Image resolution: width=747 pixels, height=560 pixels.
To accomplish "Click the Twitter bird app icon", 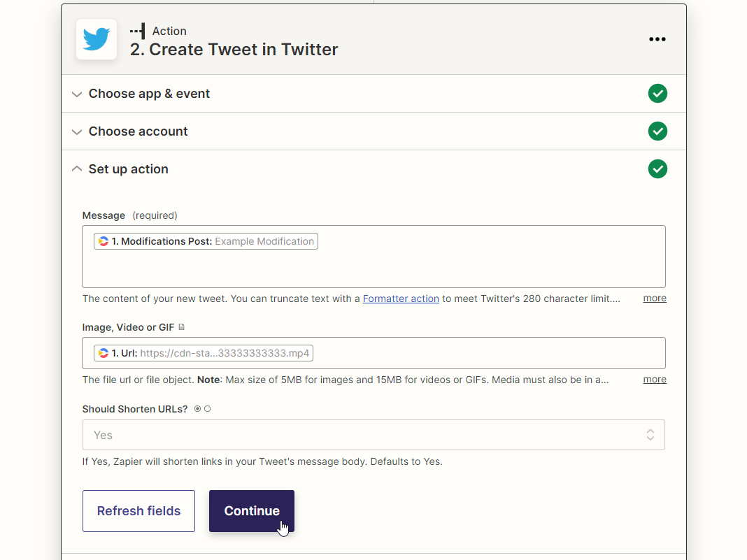I will point(97,39).
